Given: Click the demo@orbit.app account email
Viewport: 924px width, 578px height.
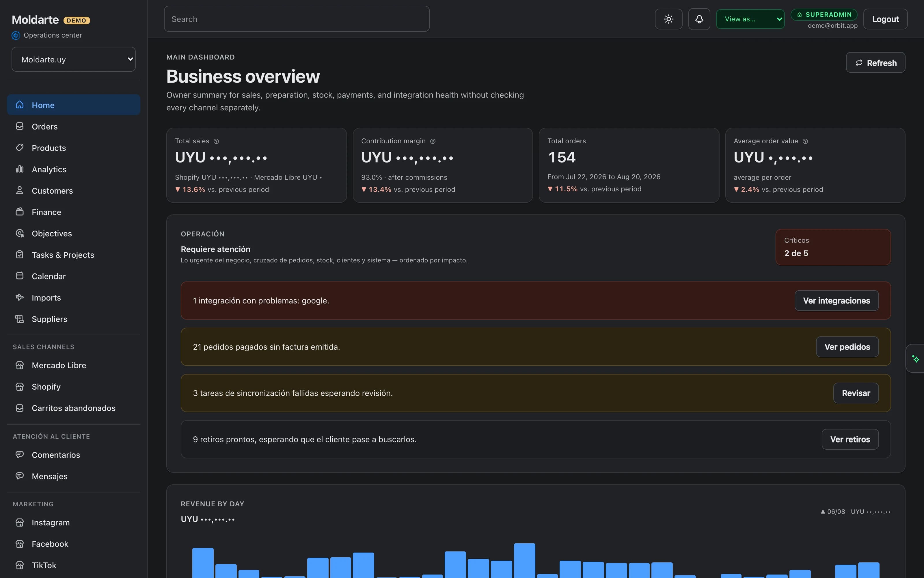Looking at the screenshot, I should (x=833, y=26).
